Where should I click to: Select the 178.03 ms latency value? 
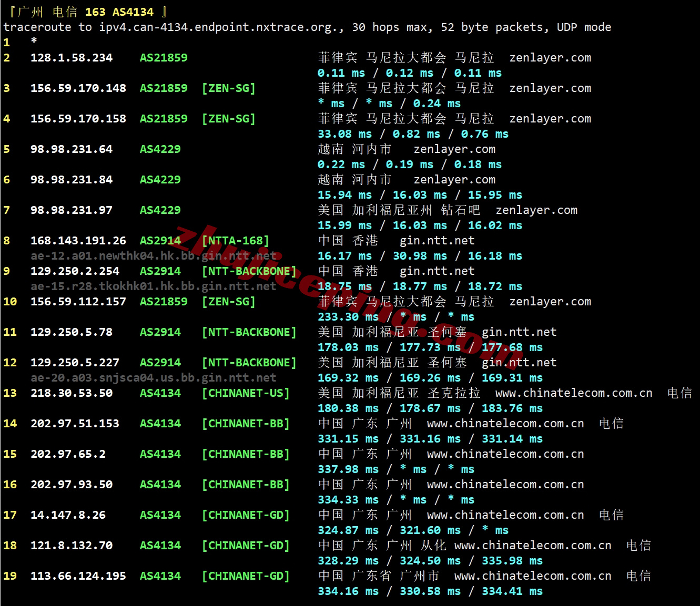pyautogui.click(x=348, y=347)
